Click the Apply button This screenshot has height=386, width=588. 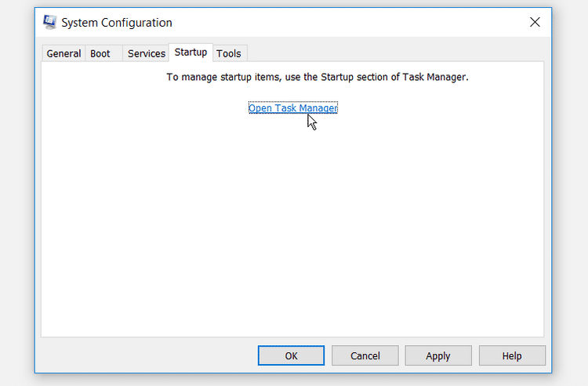pyautogui.click(x=437, y=355)
